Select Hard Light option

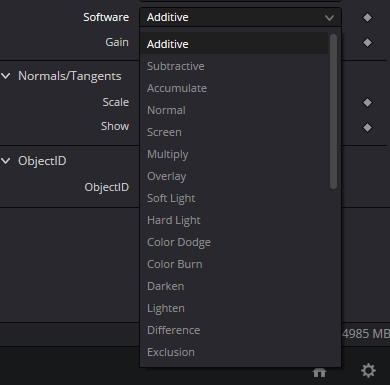coord(234,220)
